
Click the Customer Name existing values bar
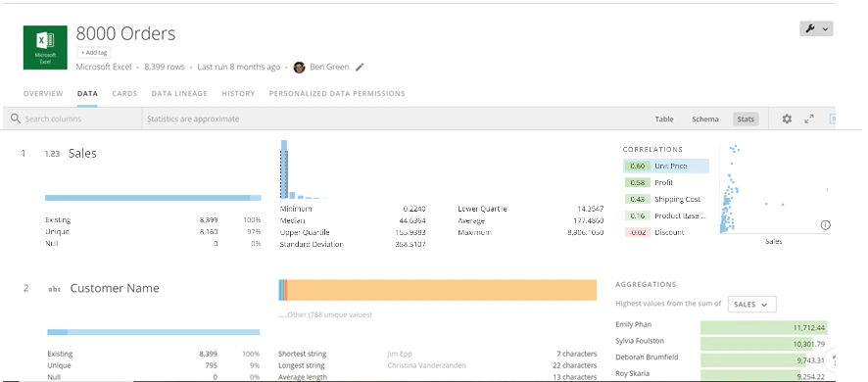click(154, 332)
